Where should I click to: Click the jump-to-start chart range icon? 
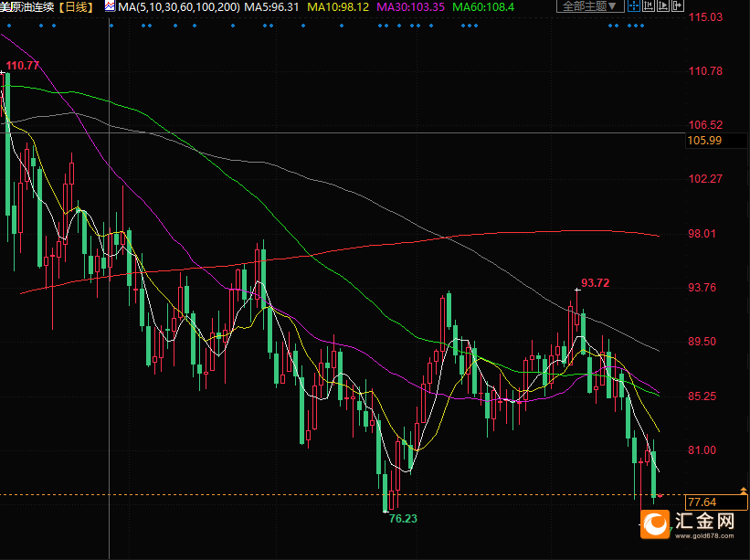[x=649, y=5]
